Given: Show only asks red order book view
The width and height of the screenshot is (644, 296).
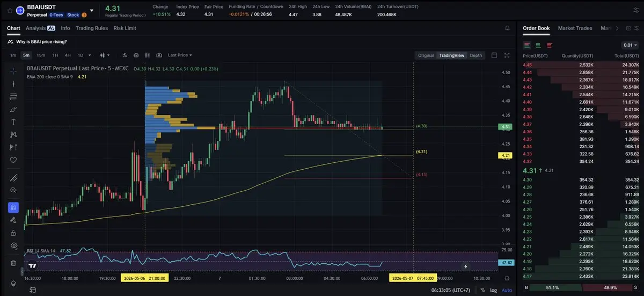Looking at the screenshot, I should (x=549, y=45).
